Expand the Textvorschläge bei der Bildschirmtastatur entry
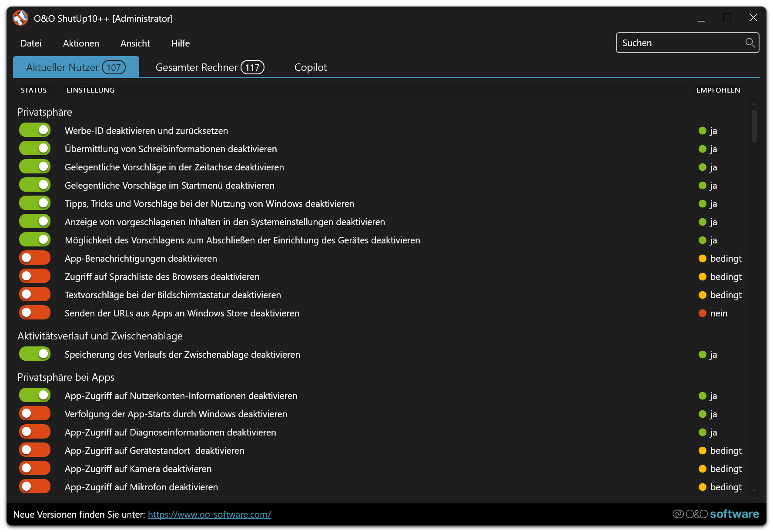Viewport: 773px width, 532px height. point(173,295)
